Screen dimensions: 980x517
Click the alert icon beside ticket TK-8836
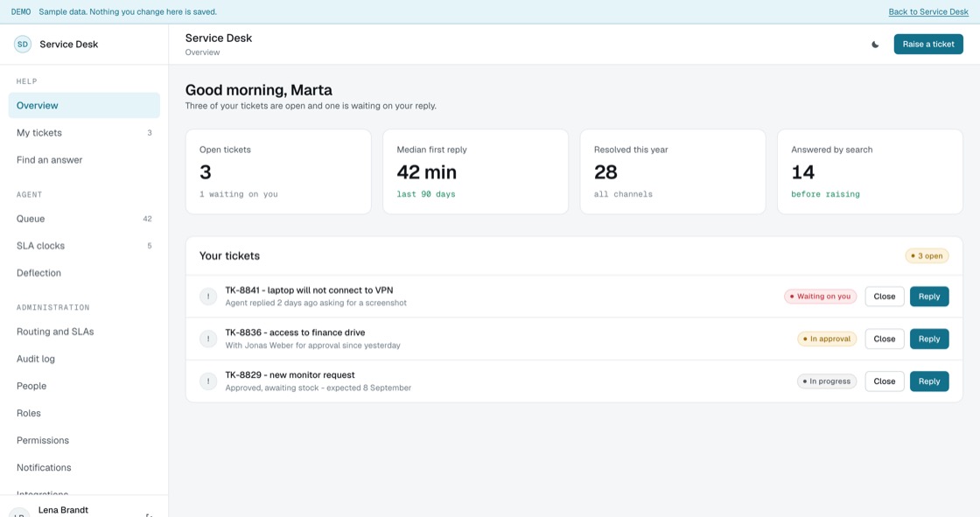(208, 339)
